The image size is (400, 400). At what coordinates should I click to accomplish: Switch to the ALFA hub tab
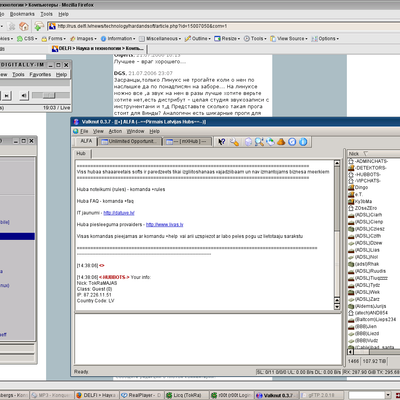click(x=85, y=141)
